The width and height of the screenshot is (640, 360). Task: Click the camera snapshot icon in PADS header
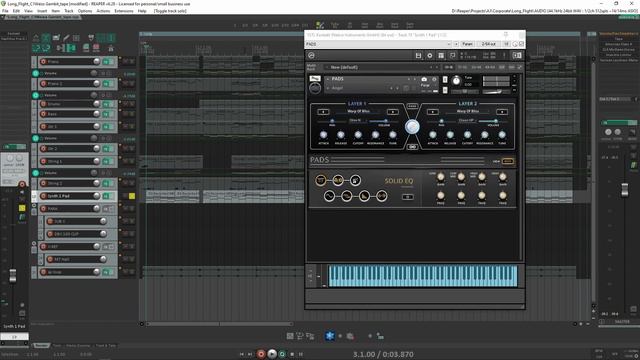[424, 79]
